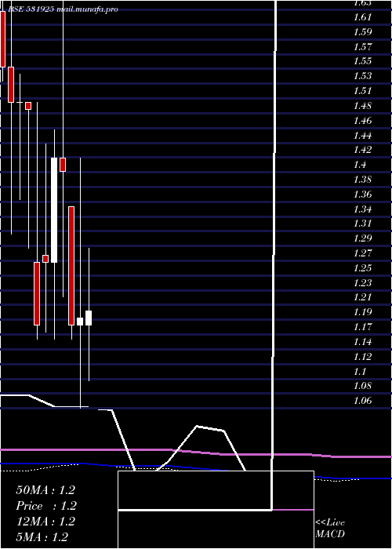This screenshot has width=392, height=549.
Task: Click the <<Live MACD label
Action: [330, 529]
